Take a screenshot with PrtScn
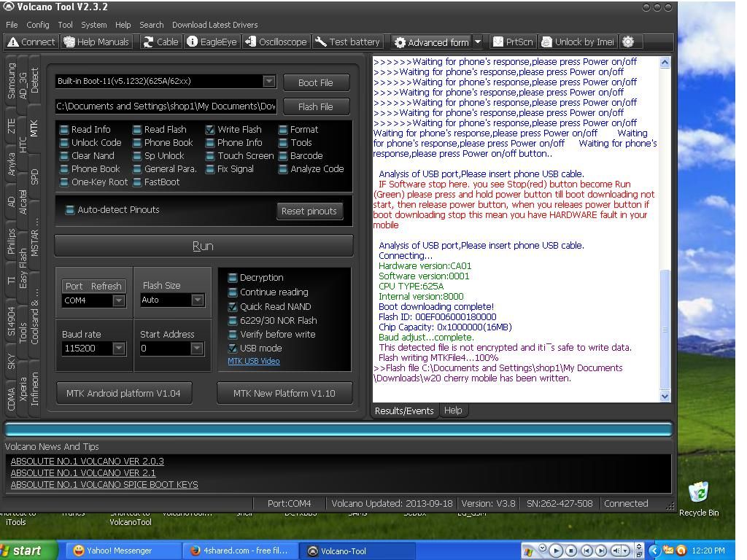The height and width of the screenshot is (560, 747). pyautogui.click(x=513, y=42)
